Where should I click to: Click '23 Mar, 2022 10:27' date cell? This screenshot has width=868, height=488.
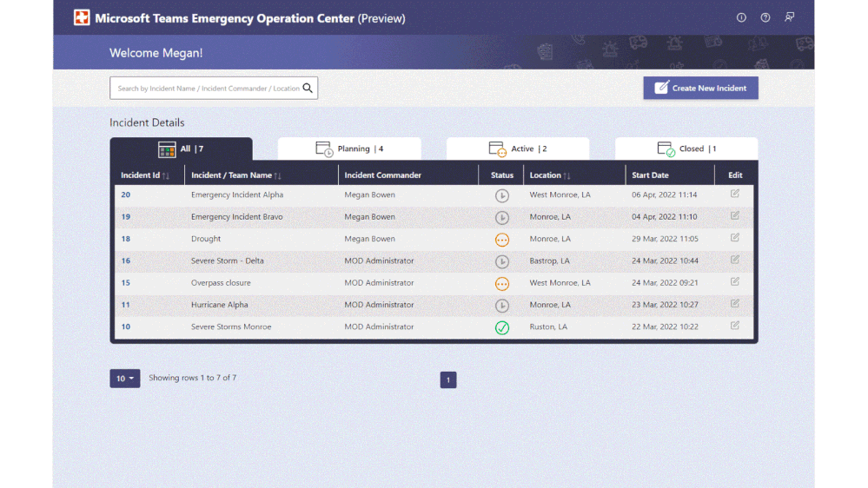pos(665,305)
